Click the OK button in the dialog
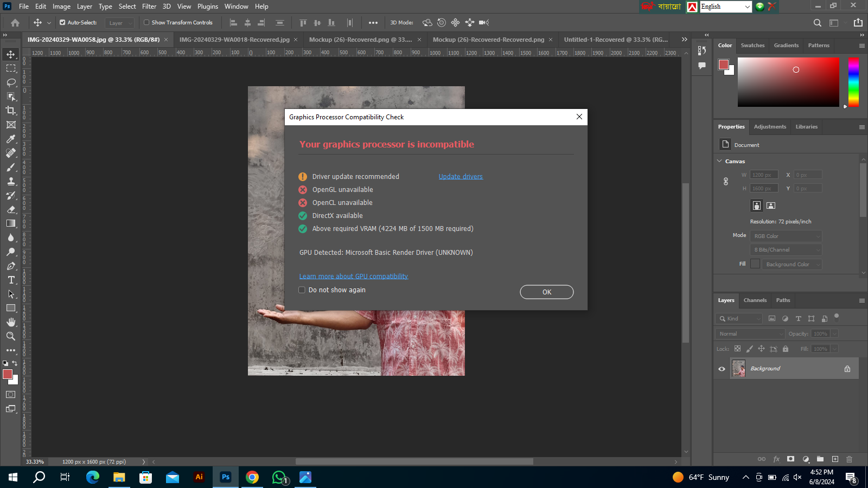Image resolution: width=868 pixels, height=488 pixels. 546,292
